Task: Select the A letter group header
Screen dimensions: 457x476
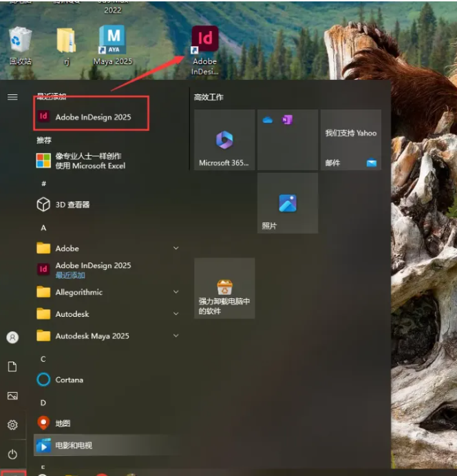Action: (43, 228)
